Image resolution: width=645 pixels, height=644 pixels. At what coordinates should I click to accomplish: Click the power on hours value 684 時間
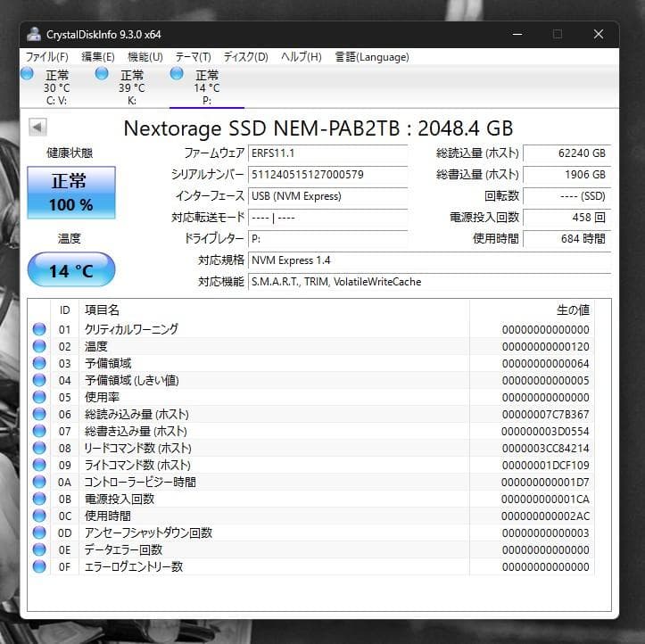pos(566,239)
